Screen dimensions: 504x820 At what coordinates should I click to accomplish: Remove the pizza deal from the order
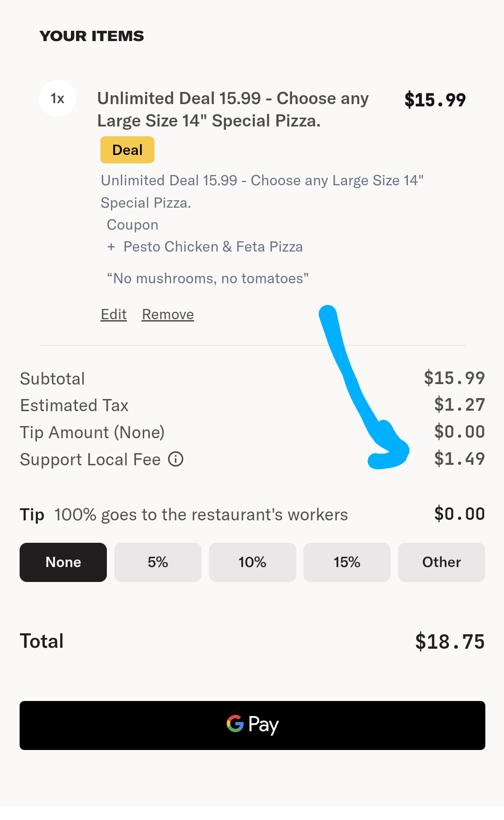tap(168, 315)
